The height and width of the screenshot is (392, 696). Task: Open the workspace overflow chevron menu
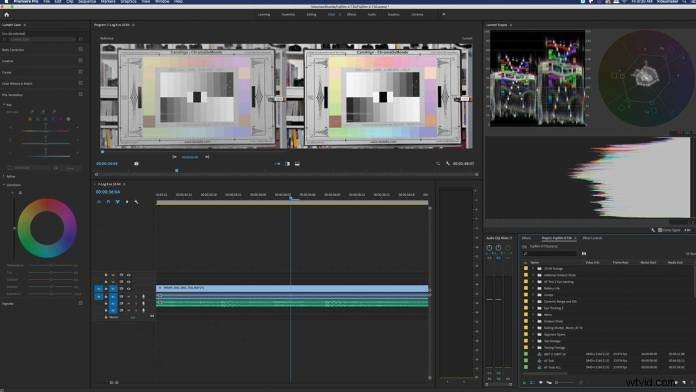click(443, 14)
